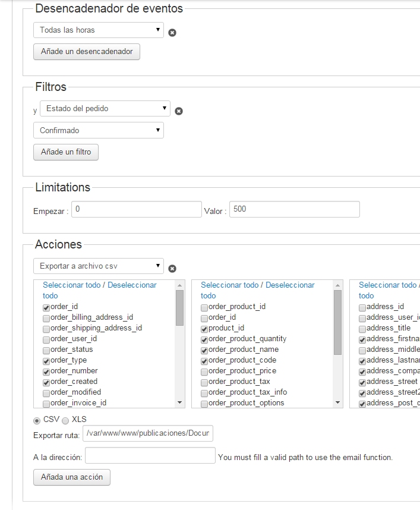
Task: Focus the 'Empezar' limitation input field
Action: click(137, 209)
